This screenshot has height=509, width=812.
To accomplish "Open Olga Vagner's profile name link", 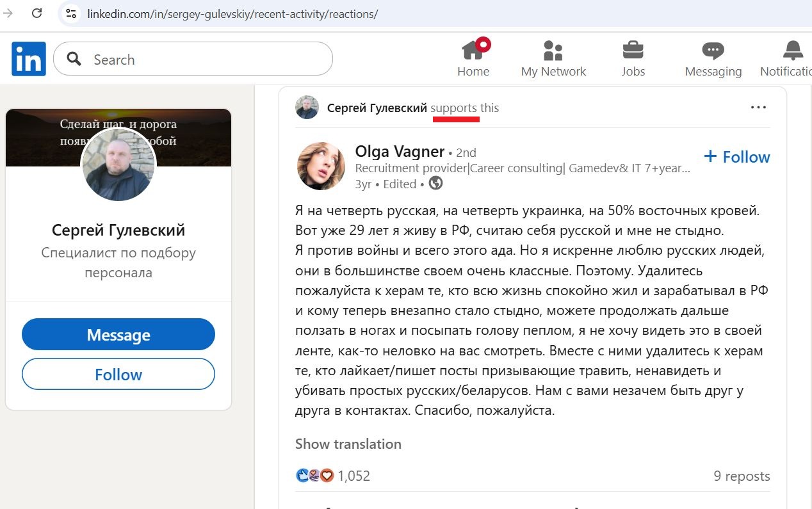I will coord(400,152).
